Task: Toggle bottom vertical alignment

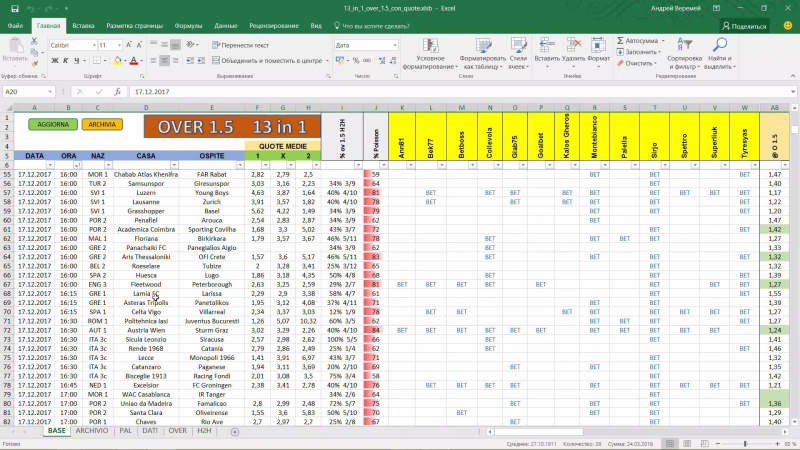Action: click(176, 45)
